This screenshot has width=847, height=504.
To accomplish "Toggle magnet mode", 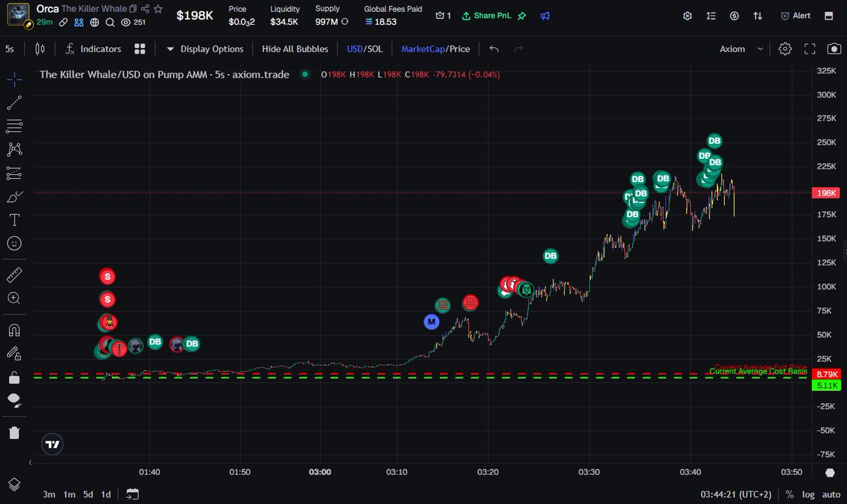I will click(x=13, y=330).
